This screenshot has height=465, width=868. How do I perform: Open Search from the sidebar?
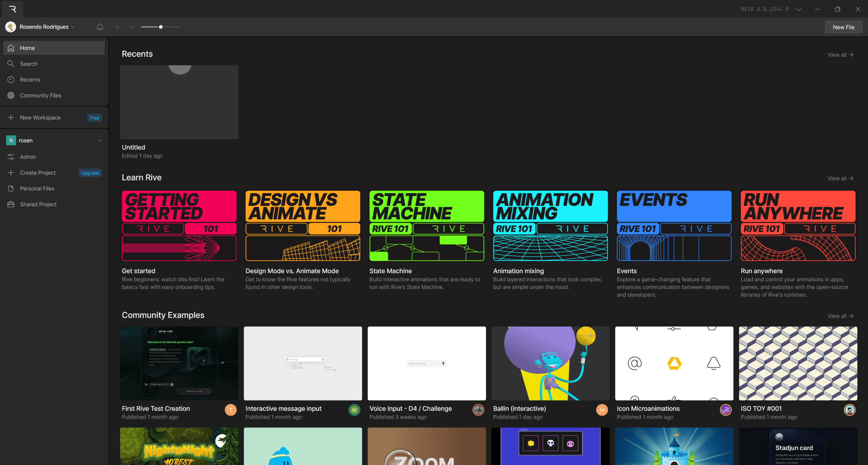tap(28, 64)
